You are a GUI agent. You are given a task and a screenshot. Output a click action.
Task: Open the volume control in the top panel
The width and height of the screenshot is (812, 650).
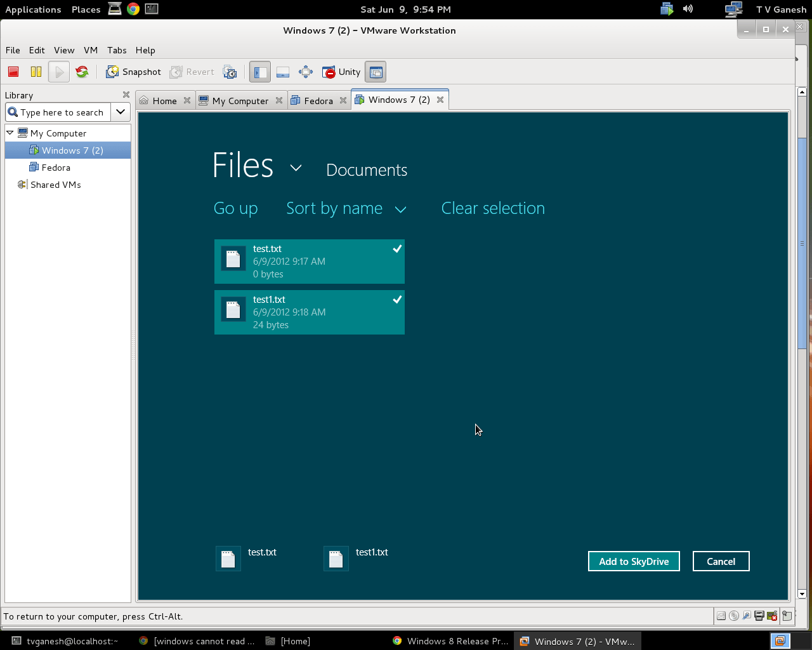click(x=688, y=9)
